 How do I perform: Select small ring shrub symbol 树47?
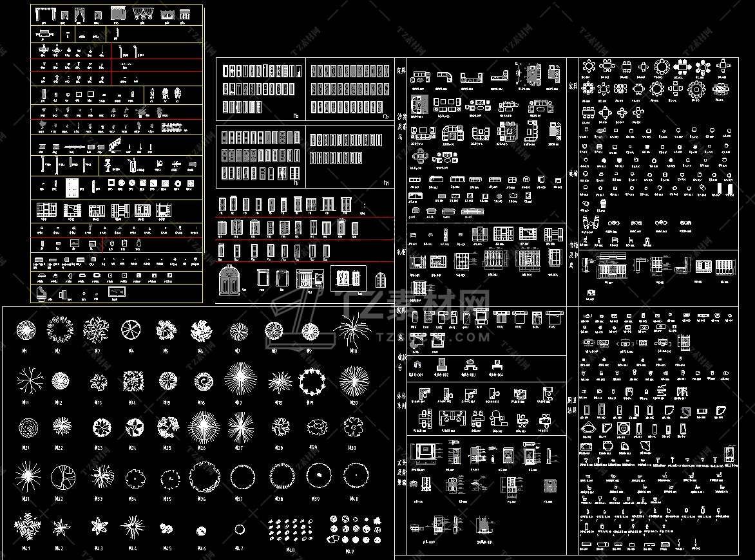click(240, 530)
